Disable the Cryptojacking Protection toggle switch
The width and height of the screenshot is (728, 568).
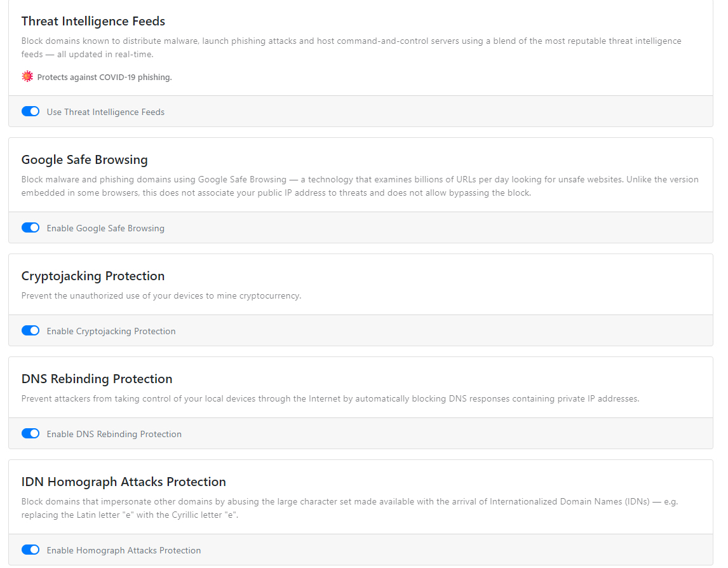30,331
